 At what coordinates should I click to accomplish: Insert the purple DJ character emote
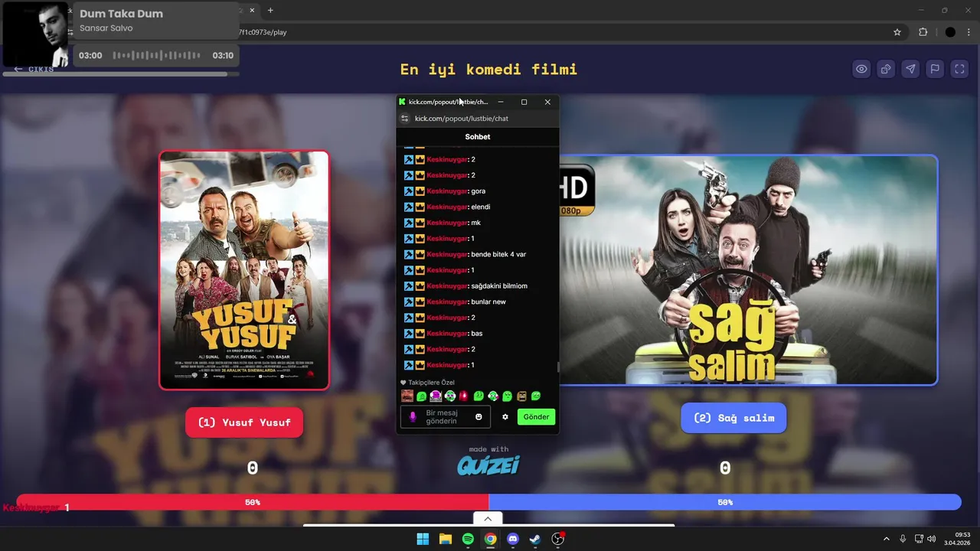coord(436,396)
